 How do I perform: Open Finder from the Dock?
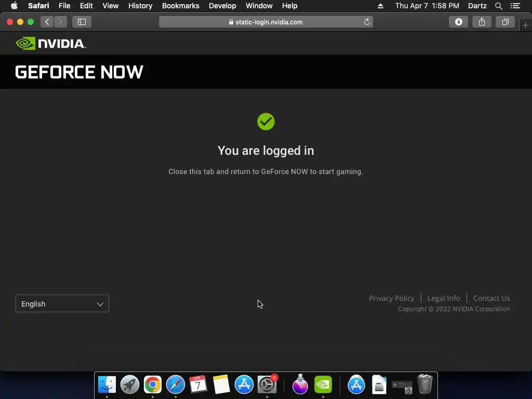107,384
